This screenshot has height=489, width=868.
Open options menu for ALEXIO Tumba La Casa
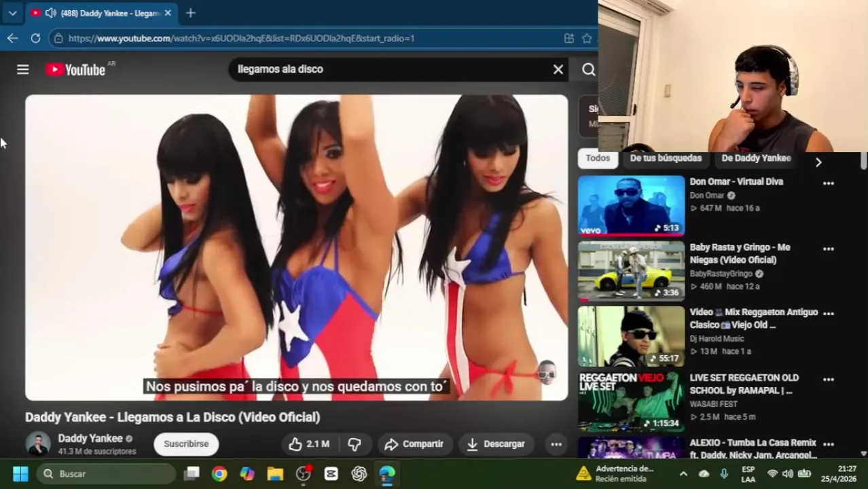click(x=829, y=445)
